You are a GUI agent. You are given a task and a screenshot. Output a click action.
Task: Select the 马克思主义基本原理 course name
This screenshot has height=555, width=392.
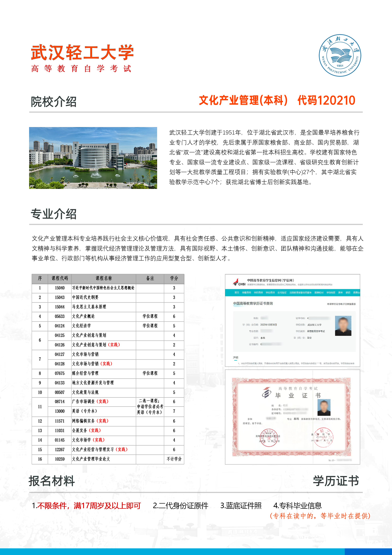click(x=89, y=307)
